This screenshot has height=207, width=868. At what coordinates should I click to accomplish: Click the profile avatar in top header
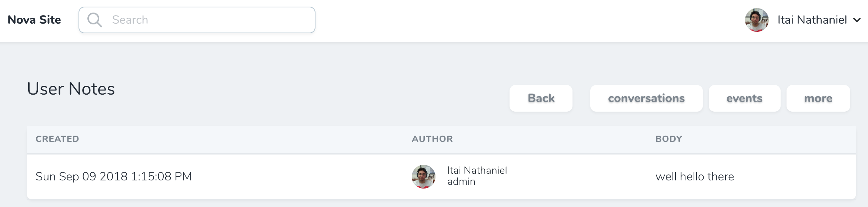(757, 20)
